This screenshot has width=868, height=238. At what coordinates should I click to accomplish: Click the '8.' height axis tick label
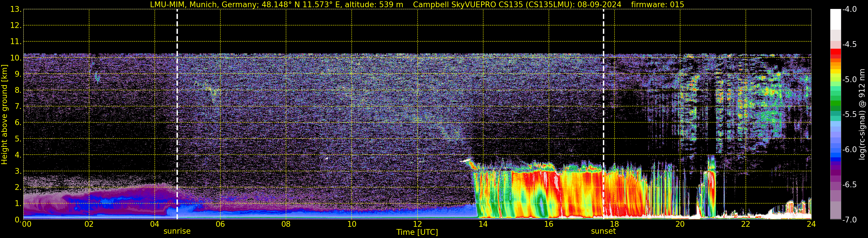(x=18, y=90)
